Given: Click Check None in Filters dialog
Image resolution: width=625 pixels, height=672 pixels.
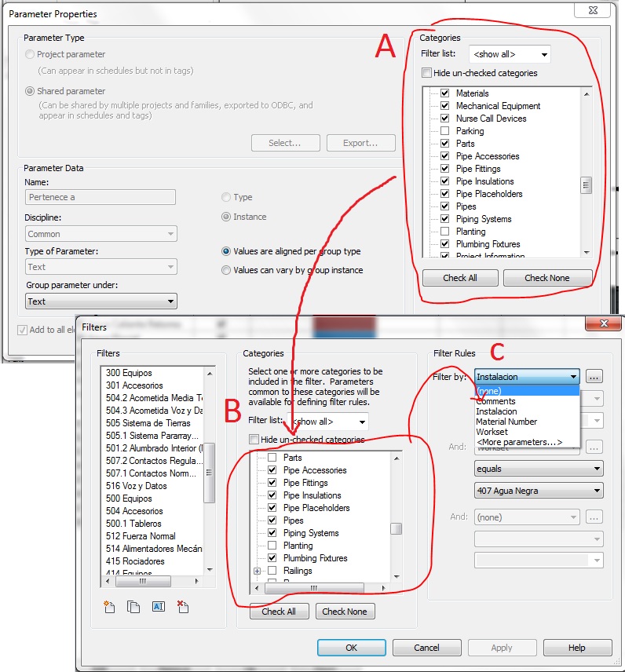Looking at the screenshot, I should tap(345, 611).
